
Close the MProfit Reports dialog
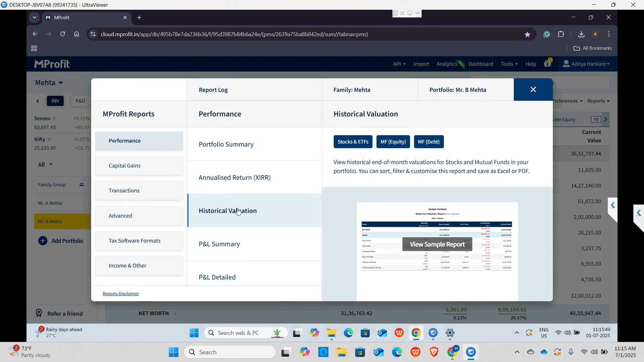[533, 89]
